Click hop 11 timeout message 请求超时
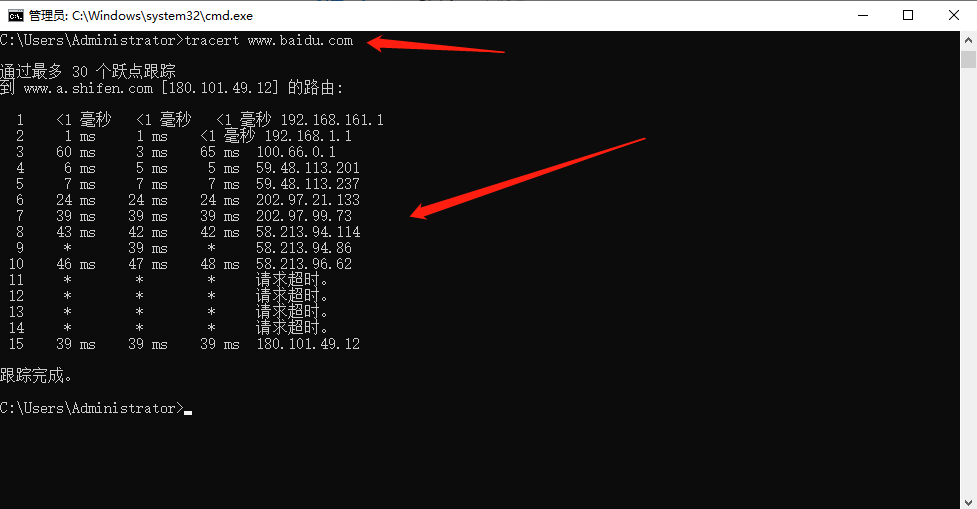 point(292,280)
